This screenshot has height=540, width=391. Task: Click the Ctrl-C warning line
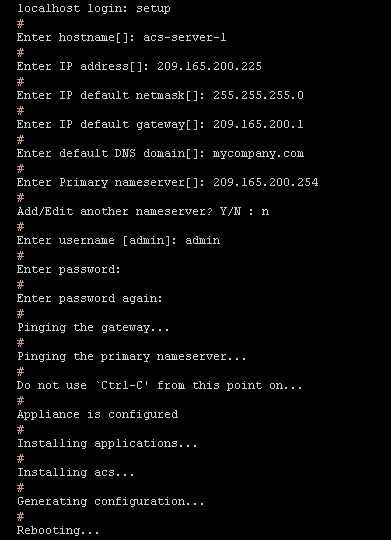point(160,385)
